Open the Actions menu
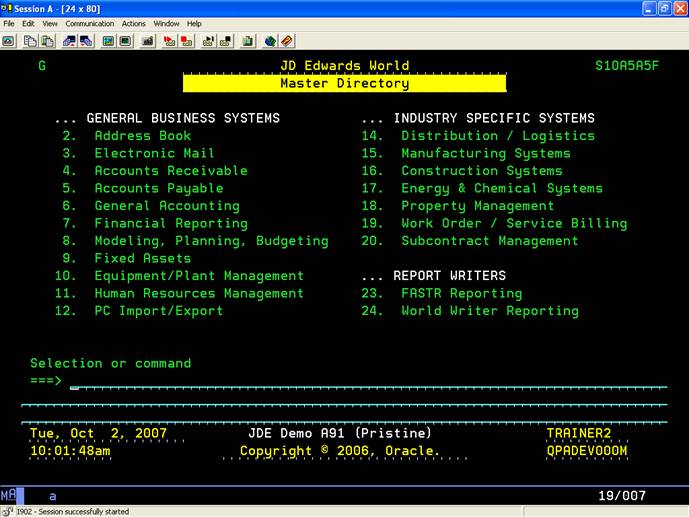689x517 pixels. coord(134,24)
